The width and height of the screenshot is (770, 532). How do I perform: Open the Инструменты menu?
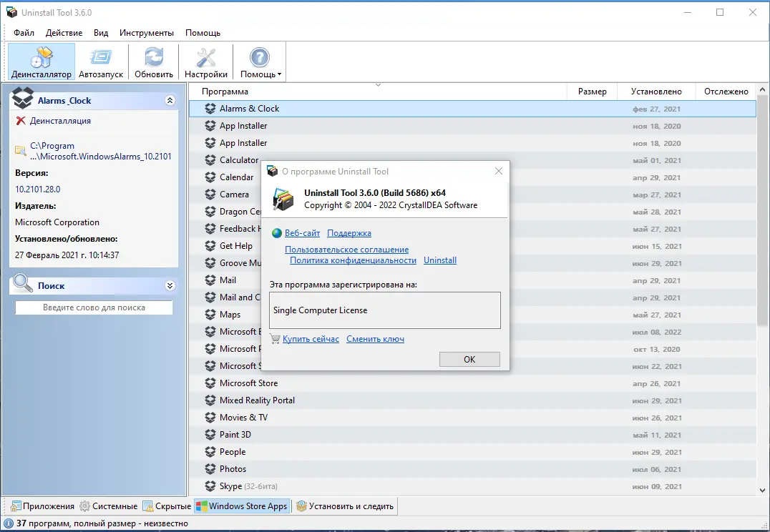pos(146,32)
